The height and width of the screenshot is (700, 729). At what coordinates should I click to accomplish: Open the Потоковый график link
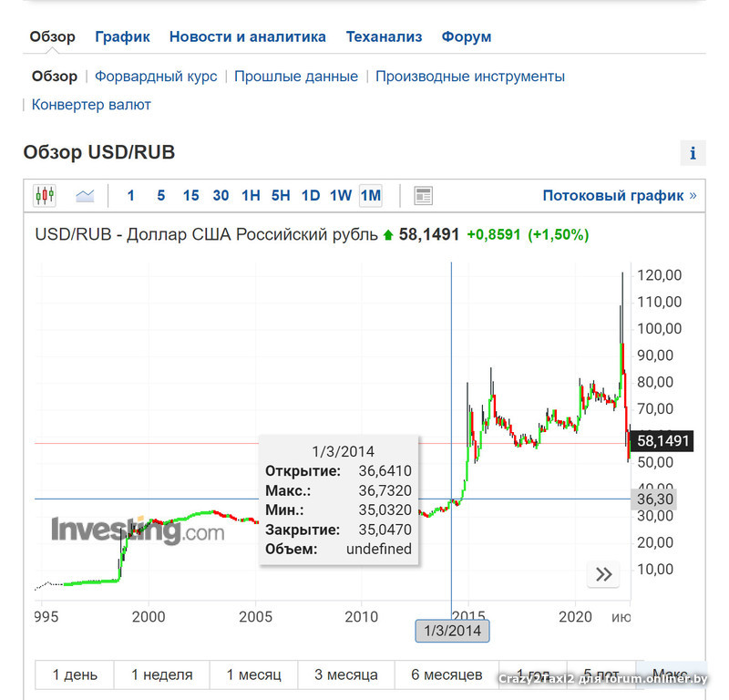(x=620, y=195)
